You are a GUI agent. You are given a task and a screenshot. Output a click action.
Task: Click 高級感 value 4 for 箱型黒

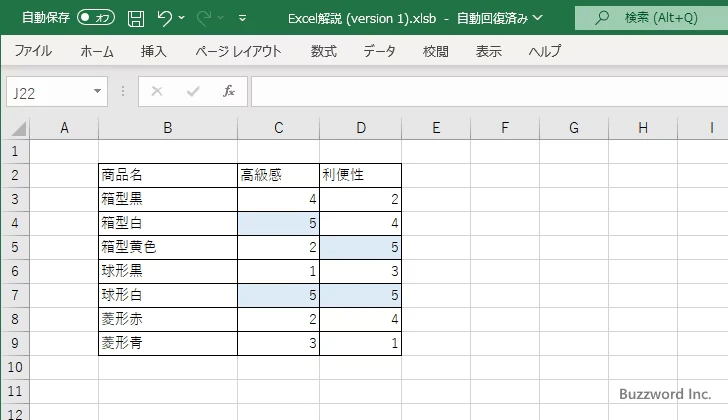(x=278, y=199)
